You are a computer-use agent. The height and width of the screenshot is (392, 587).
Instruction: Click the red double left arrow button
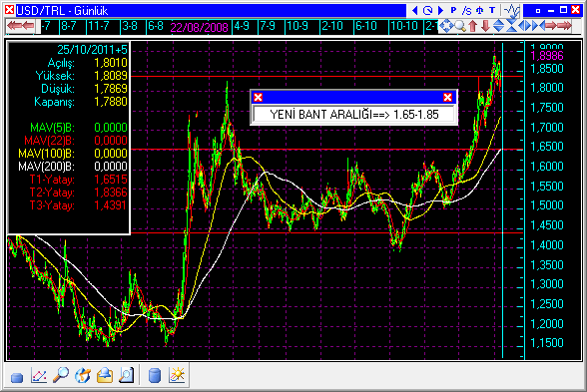[x=15, y=26]
